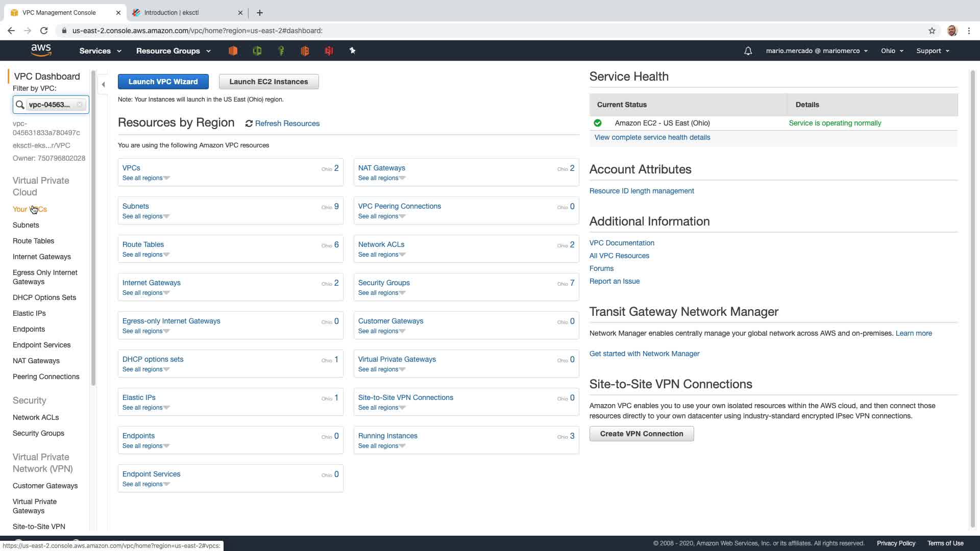This screenshot has width=980, height=551.
Task: Click the sidebar vertical scrollbar
Action: coord(93,230)
